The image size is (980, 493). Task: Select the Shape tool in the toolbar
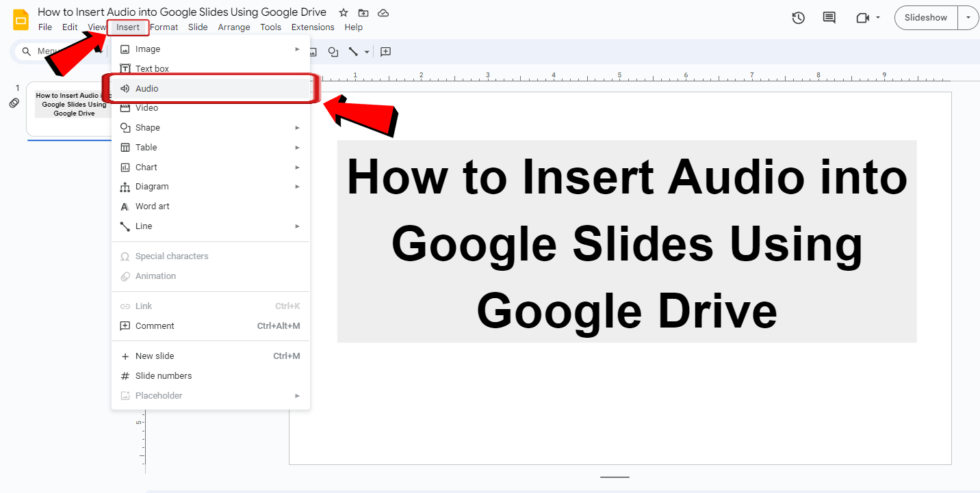tap(333, 51)
